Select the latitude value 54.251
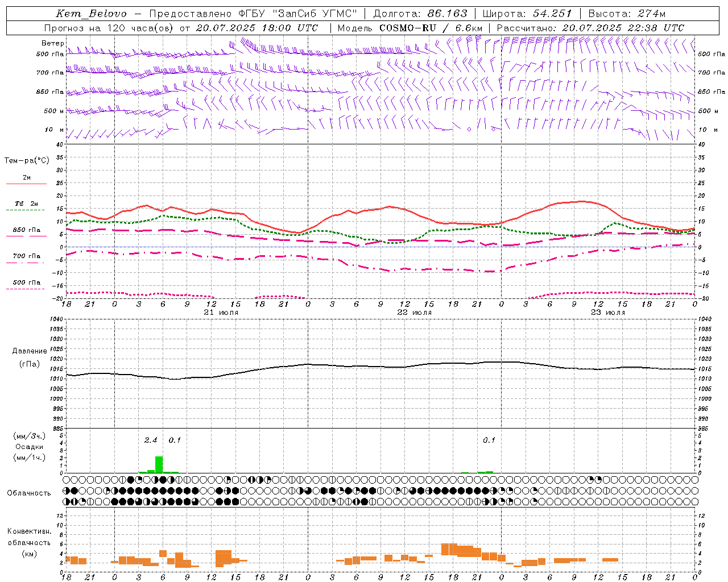728x582 pixels. click(552, 14)
